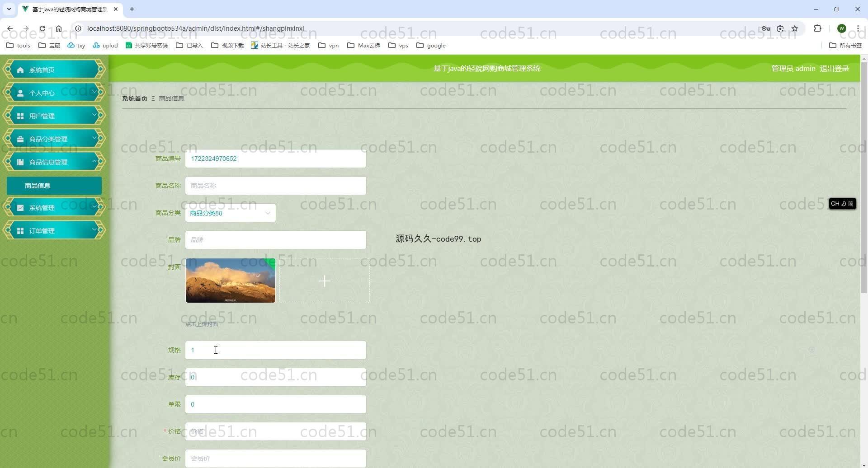868x468 pixels.
Task: Open the tab search dropdown arrow
Action: click(9, 9)
